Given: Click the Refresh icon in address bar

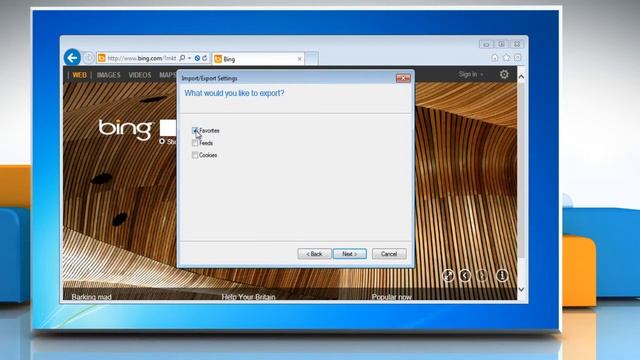Looking at the screenshot, I should pyautogui.click(x=204, y=58).
